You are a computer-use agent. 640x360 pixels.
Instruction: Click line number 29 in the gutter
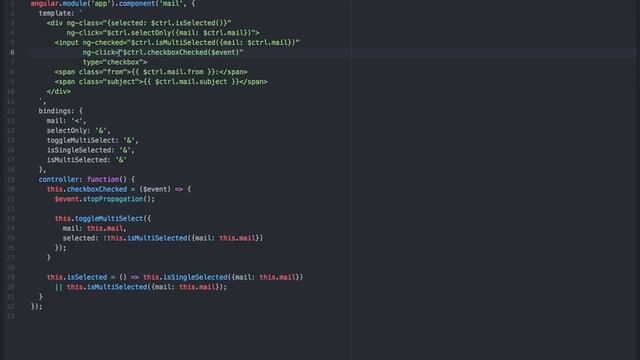click(x=11, y=278)
